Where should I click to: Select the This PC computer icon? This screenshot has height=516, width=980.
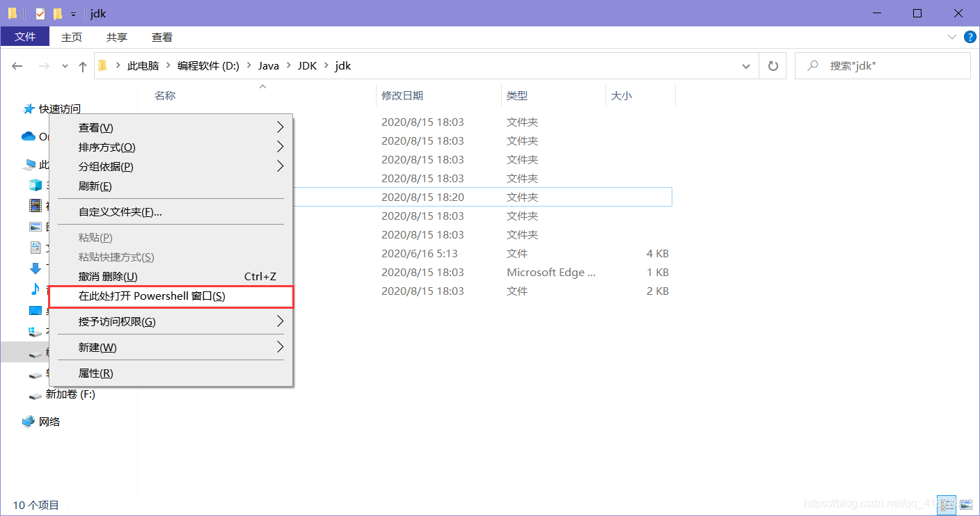pos(29,165)
